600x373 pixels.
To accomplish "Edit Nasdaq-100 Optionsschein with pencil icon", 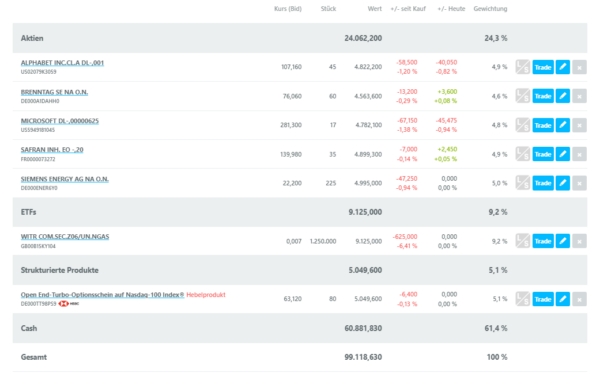I will pyautogui.click(x=562, y=299).
